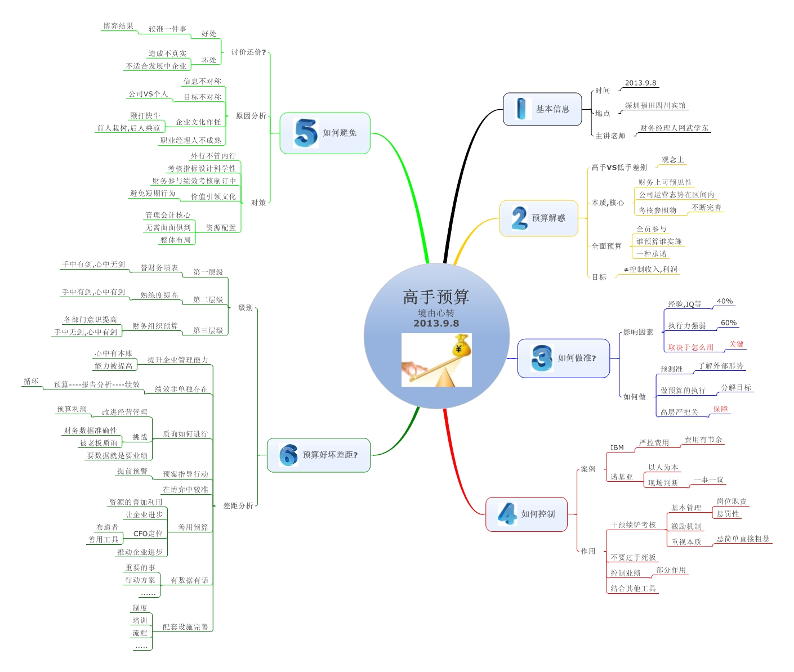
Task: Click the 差距分析 subtopic
Action: pos(238,506)
